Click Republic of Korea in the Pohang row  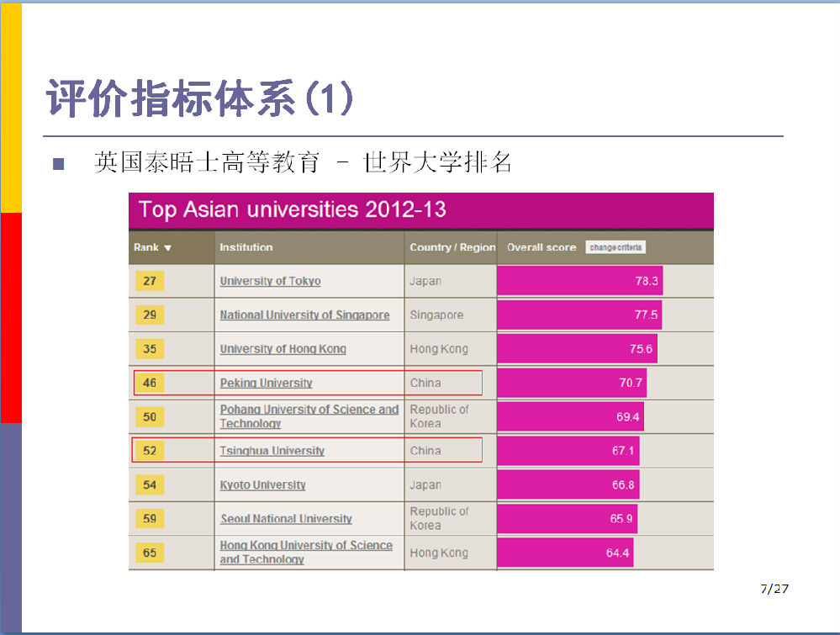click(x=439, y=416)
